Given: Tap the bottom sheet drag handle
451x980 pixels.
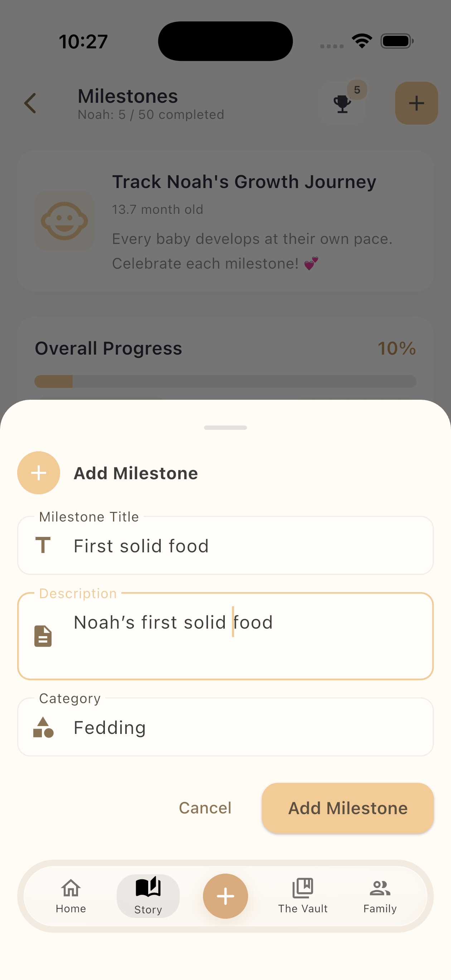Looking at the screenshot, I should (x=225, y=428).
